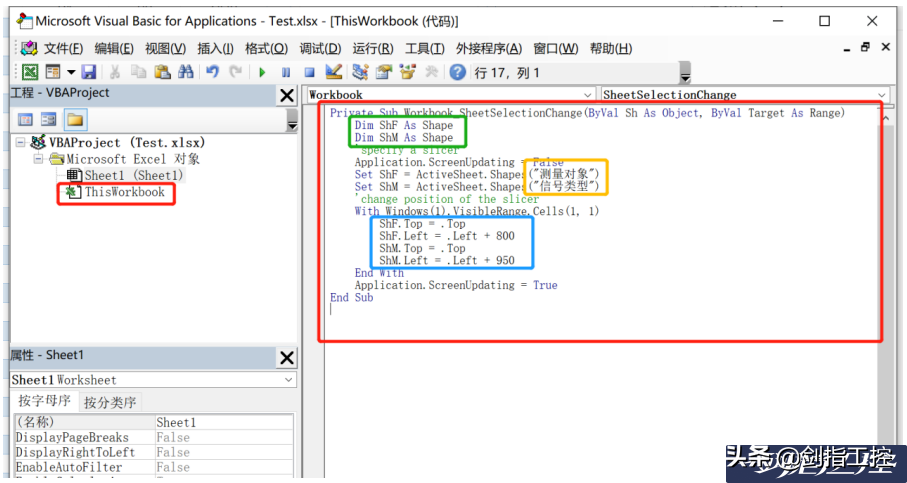This screenshot has width=907, height=483.
Task: Click the VBA application icon in title bar
Action: pyautogui.click(x=24, y=21)
